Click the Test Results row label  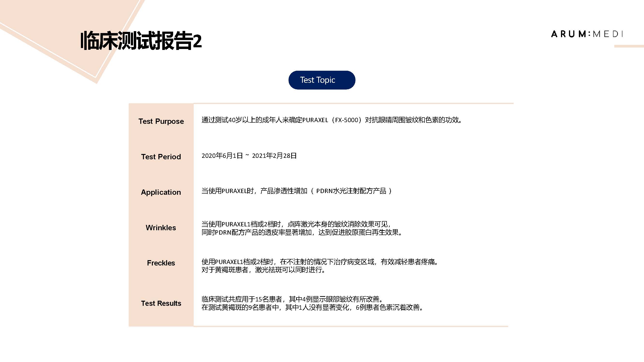tap(161, 303)
